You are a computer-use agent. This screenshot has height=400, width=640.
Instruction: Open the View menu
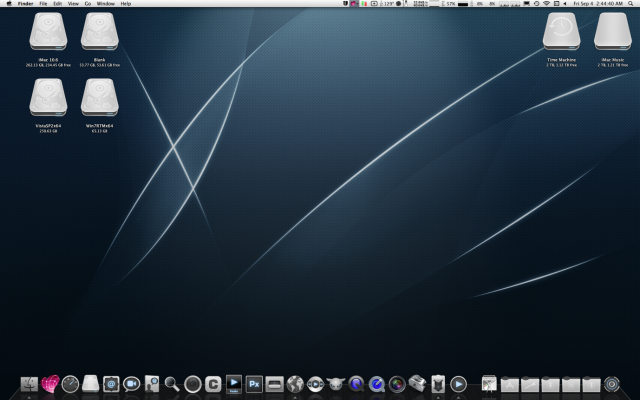[73, 4]
